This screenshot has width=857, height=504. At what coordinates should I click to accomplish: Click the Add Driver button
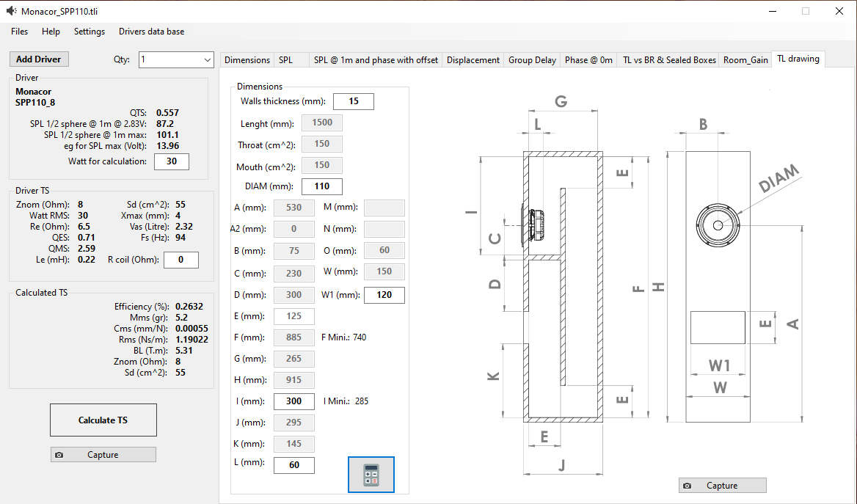pyautogui.click(x=39, y=59)
